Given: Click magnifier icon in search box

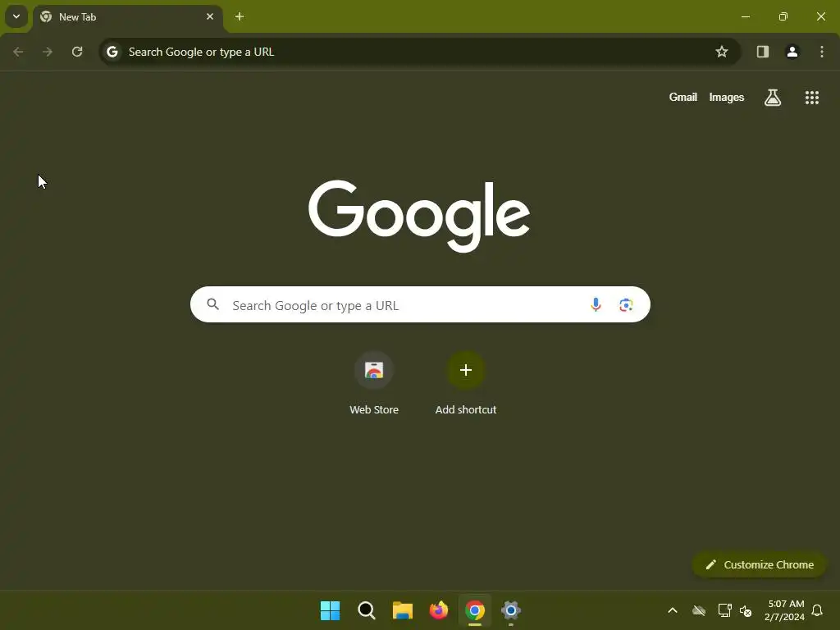Looking at the screenshot, I should 212,305.
